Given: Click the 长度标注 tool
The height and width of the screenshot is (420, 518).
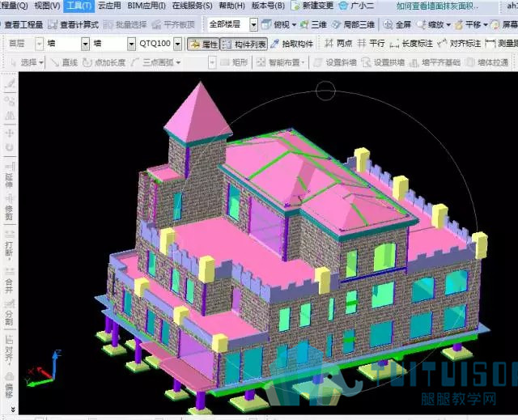Looking at the screenshot, I should point(411,43).
